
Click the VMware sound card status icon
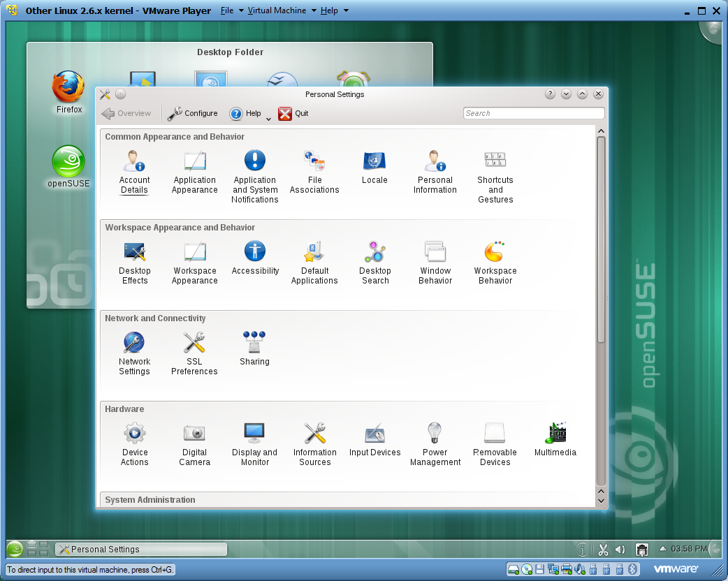pyautogui.click(x=580, y=569)
